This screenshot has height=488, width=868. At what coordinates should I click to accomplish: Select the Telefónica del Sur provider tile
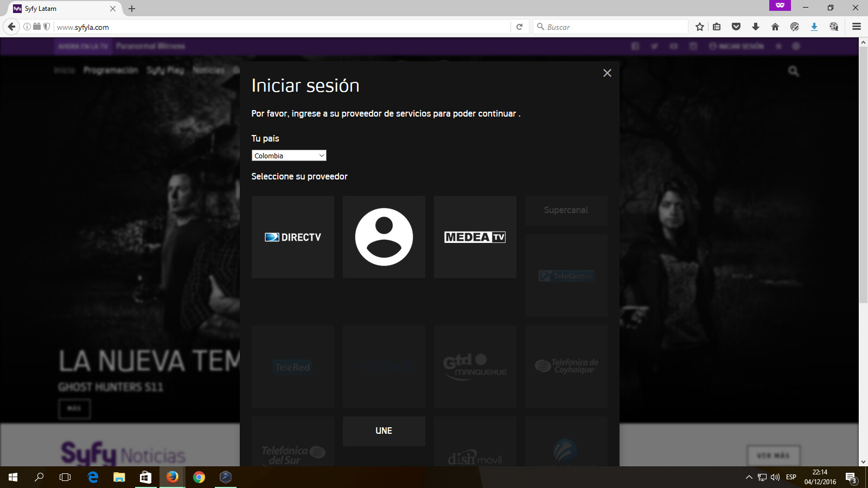(x=293, y=441)
